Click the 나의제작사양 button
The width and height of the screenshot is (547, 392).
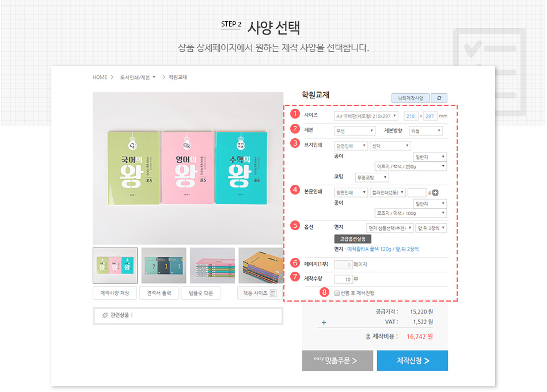click(410, 98)
